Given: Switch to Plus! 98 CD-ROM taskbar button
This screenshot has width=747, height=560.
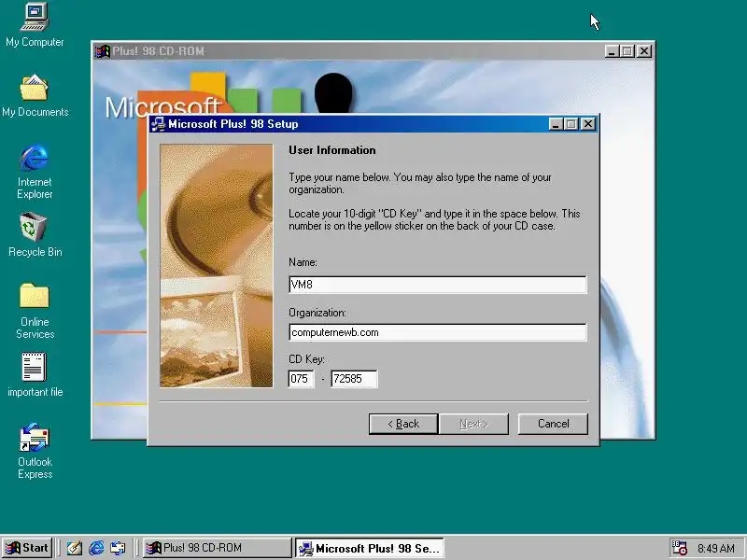Looking at the screenshot, I should 218,548.
